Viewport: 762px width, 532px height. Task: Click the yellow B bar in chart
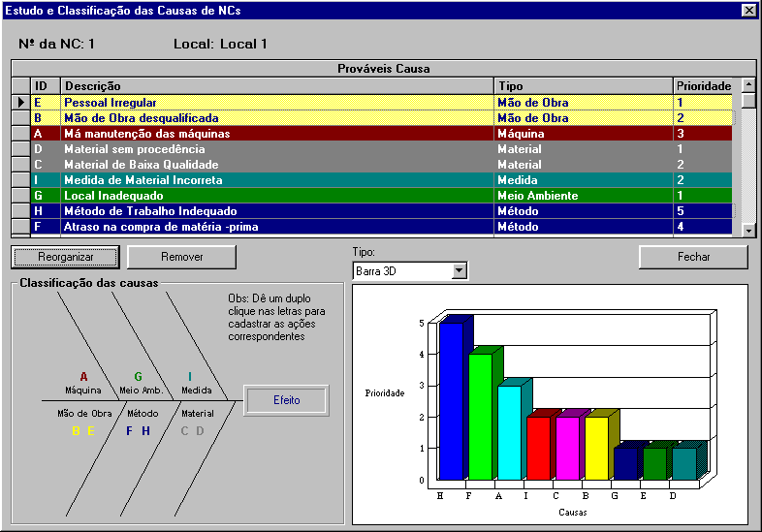[x=597, y=449]
